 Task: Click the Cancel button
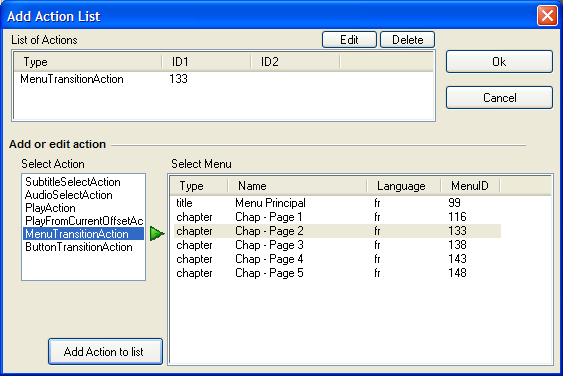(x=499, y=97)
